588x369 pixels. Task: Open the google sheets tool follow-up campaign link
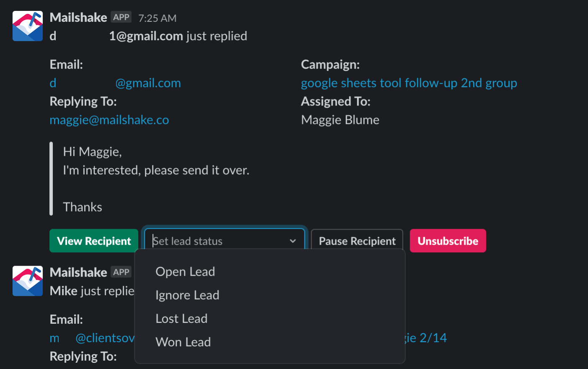click(409, 83)
